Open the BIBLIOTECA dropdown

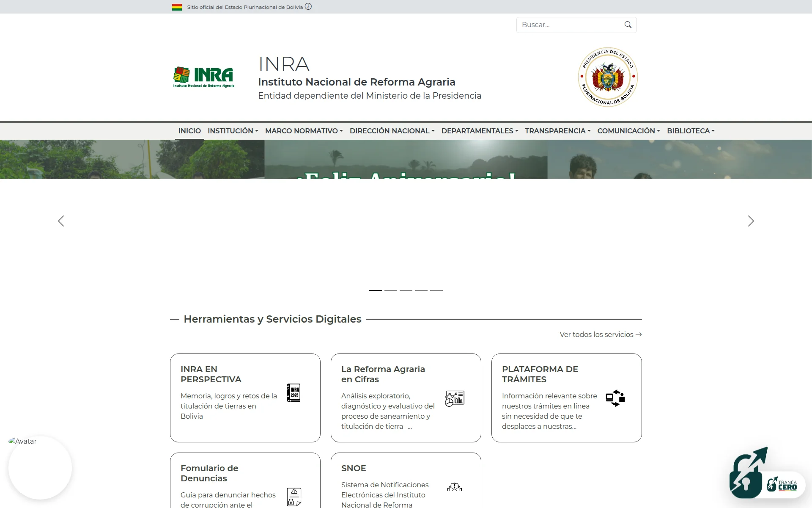[691, 131]
